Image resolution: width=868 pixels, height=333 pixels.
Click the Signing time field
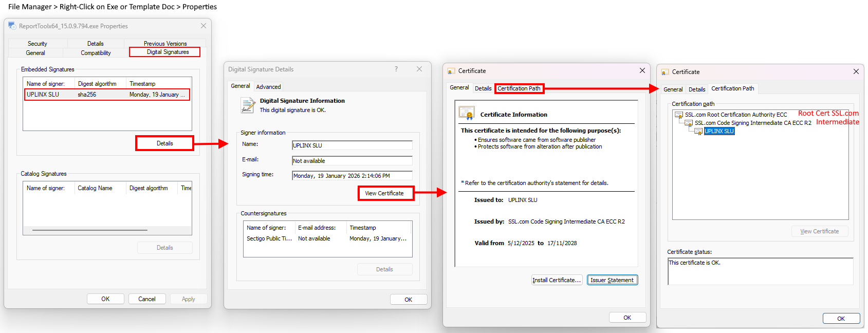pyautogui.click(x=352, y=176)
